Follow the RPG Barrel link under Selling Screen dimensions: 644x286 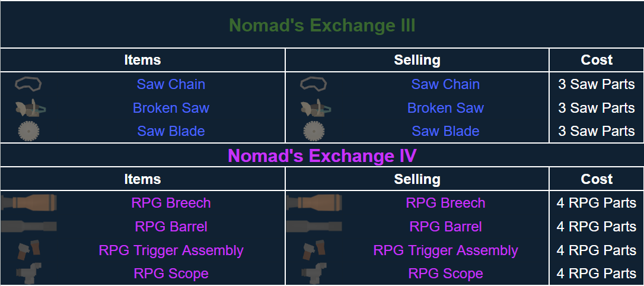coord(445,227)
